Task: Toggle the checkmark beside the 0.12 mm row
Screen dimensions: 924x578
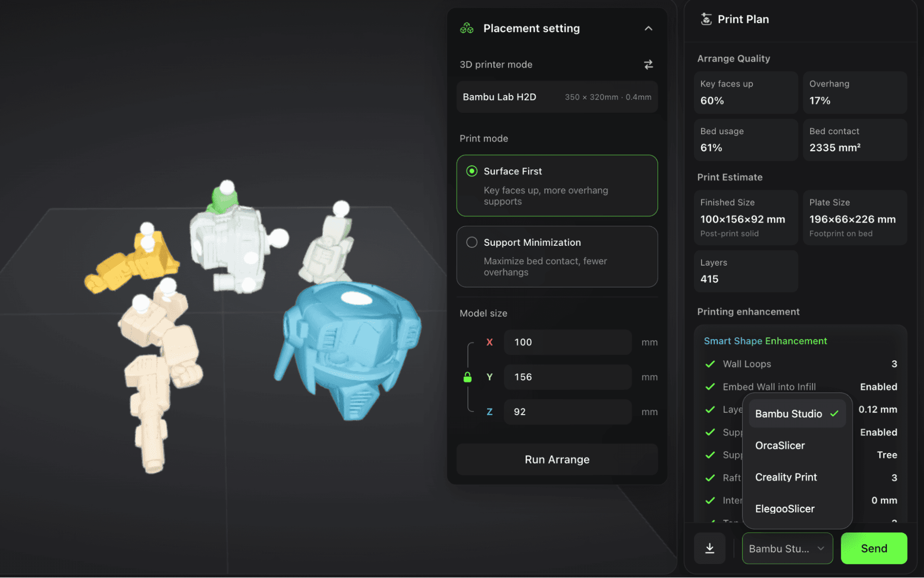Action: [710, 409]
